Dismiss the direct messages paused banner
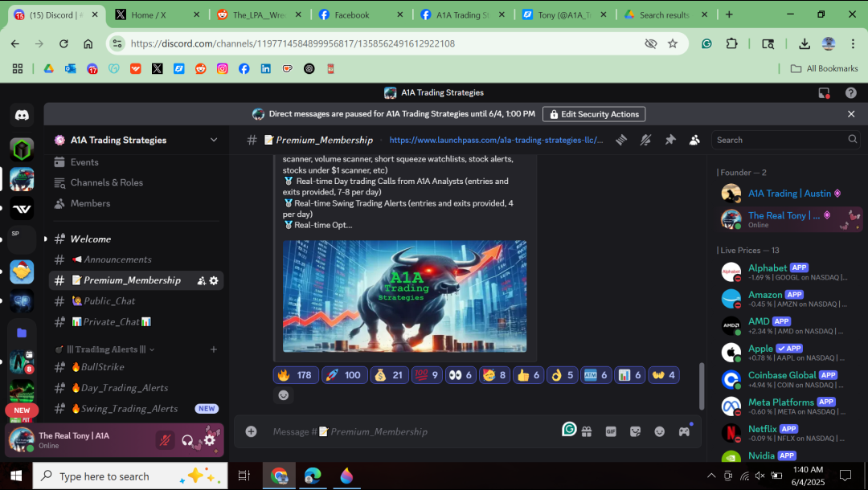 click(851, 114)
